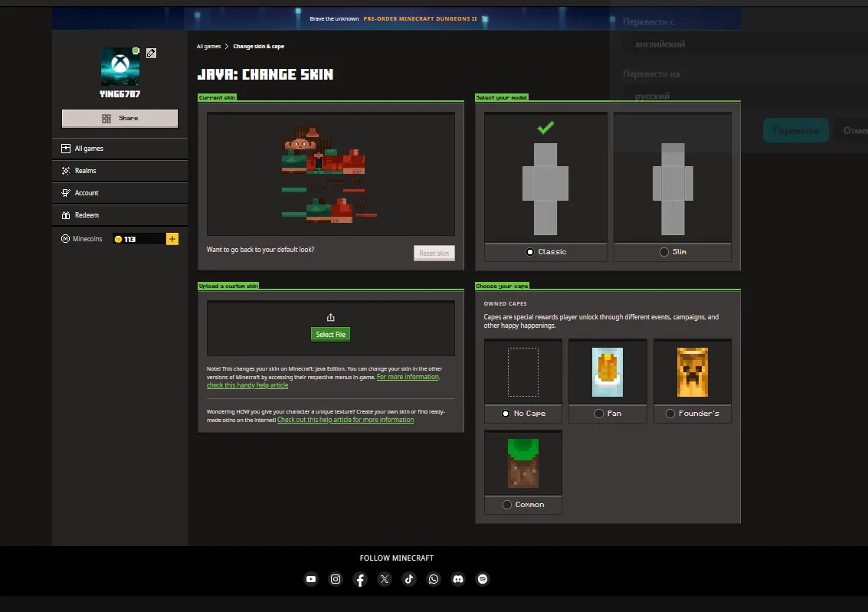This screenshot has width=868, height=612.
Task: Add Minecoins with the yellow plus icon
Action: coord(172,239)
